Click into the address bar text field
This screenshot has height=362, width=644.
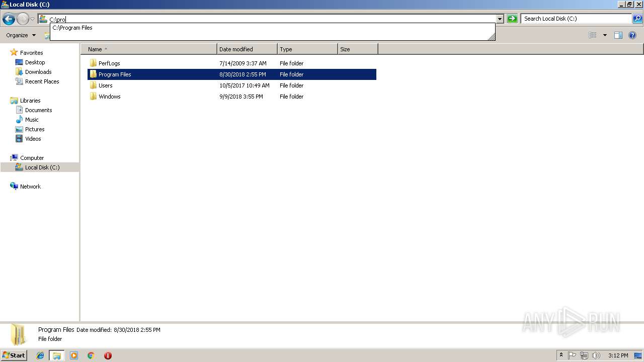pos(272,19)
